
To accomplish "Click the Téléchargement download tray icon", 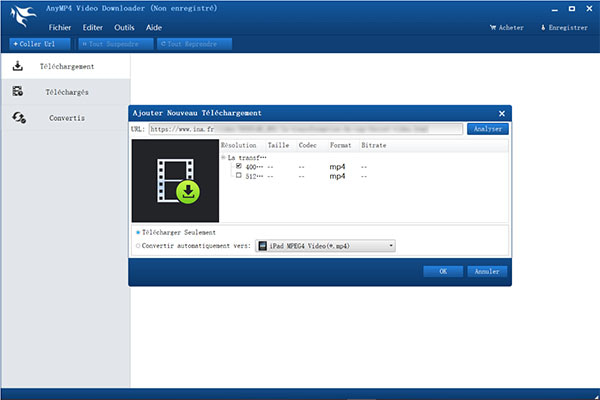I will pos(18,66).
